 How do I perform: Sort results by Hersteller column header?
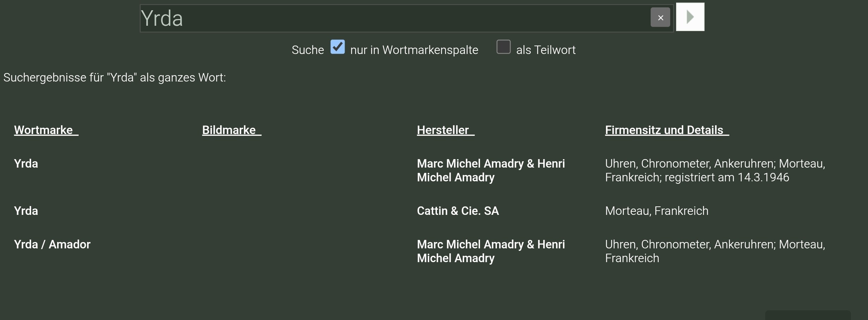point(443,130)
